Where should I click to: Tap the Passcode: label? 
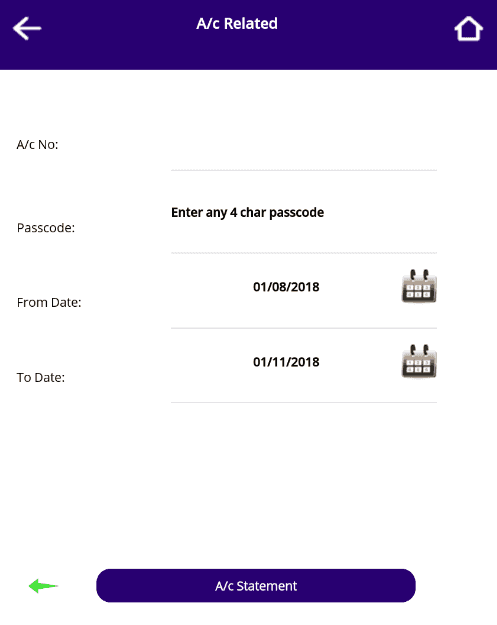tap(46, 228)
